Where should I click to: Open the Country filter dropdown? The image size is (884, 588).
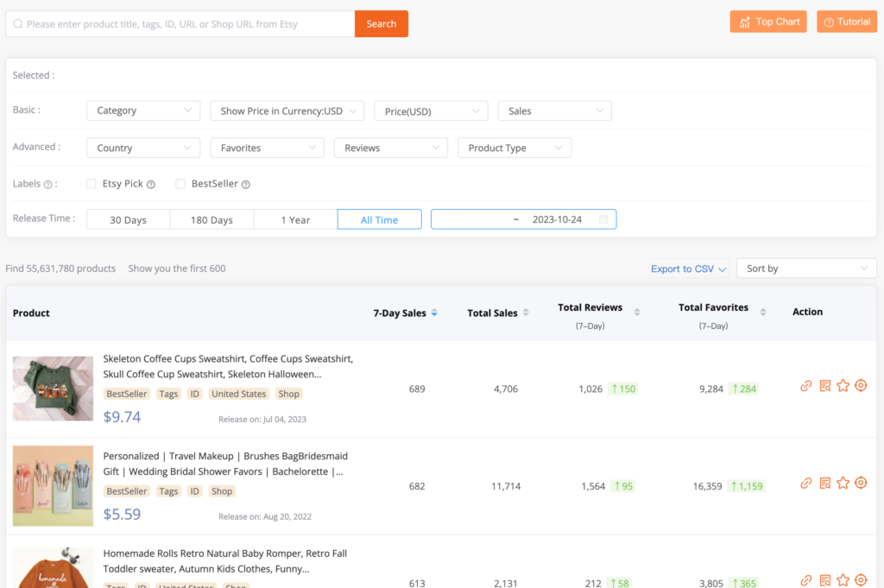tap(143, 148)
